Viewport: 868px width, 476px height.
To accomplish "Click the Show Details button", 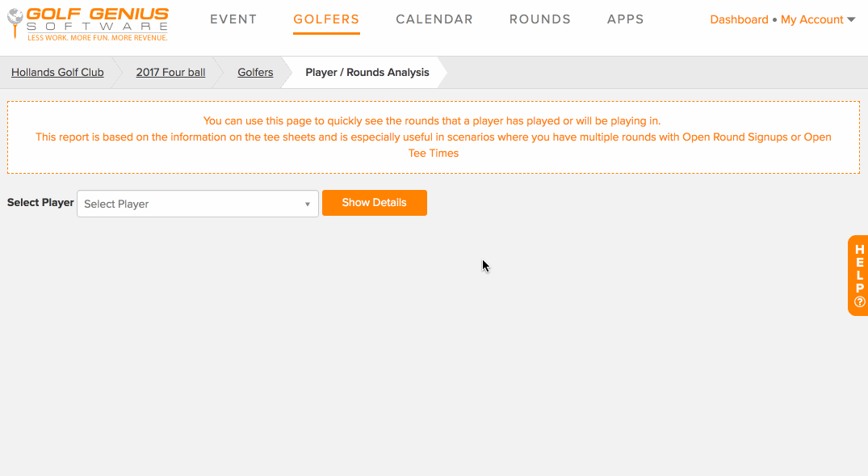I will click(x=374, y=203).
